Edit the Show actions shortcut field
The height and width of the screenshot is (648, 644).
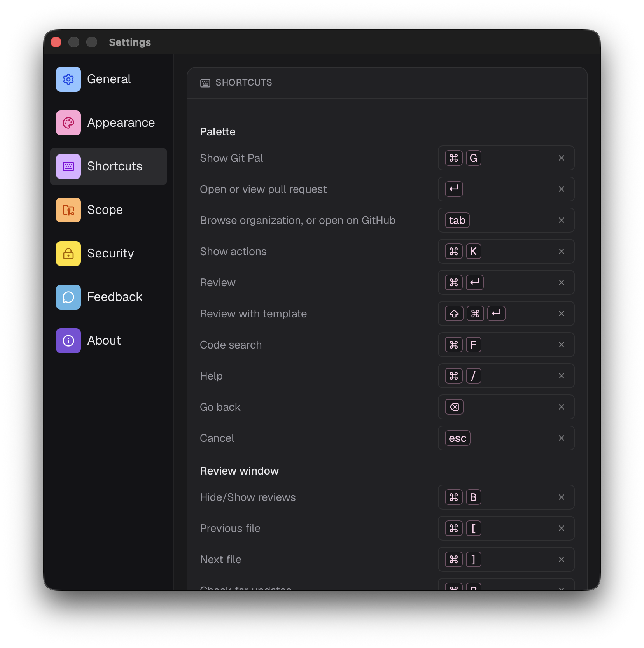506,251
